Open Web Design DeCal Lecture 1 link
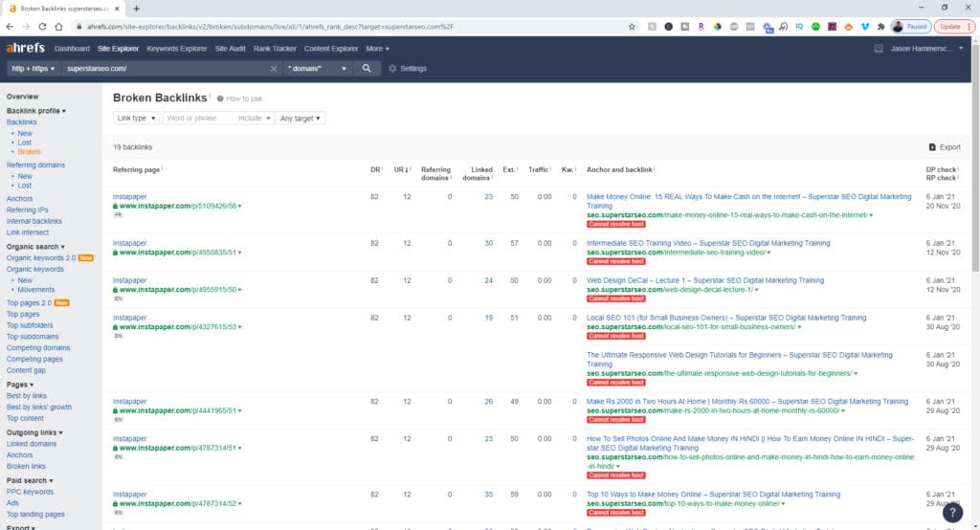 [x=705, y=280]
